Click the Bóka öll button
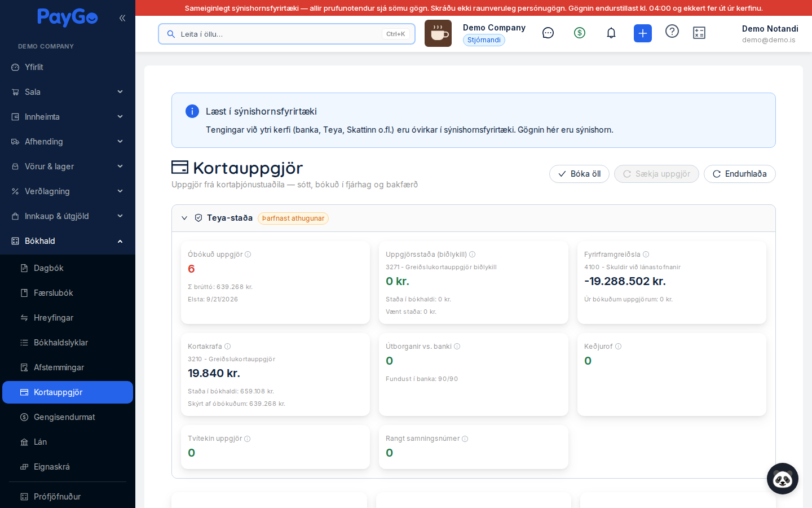 (579, 174)
